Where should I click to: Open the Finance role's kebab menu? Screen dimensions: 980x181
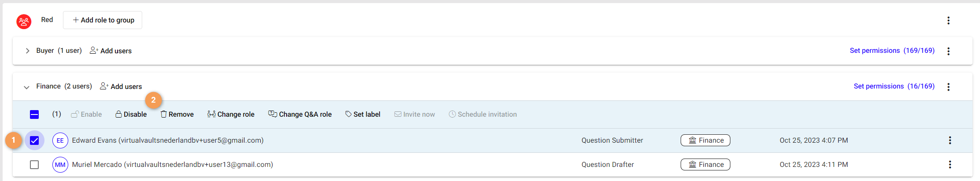(948, 87)
